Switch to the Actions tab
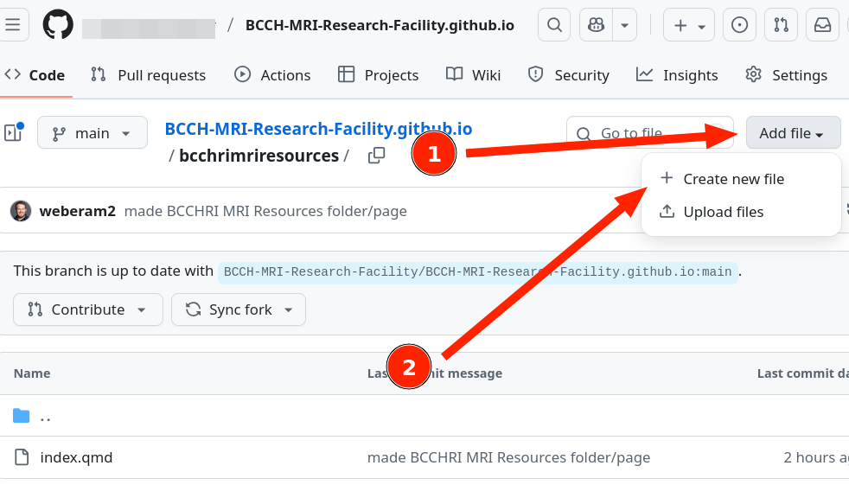This screenshot has width=849, height=504. pyautogui.click(x=272, y=75)
